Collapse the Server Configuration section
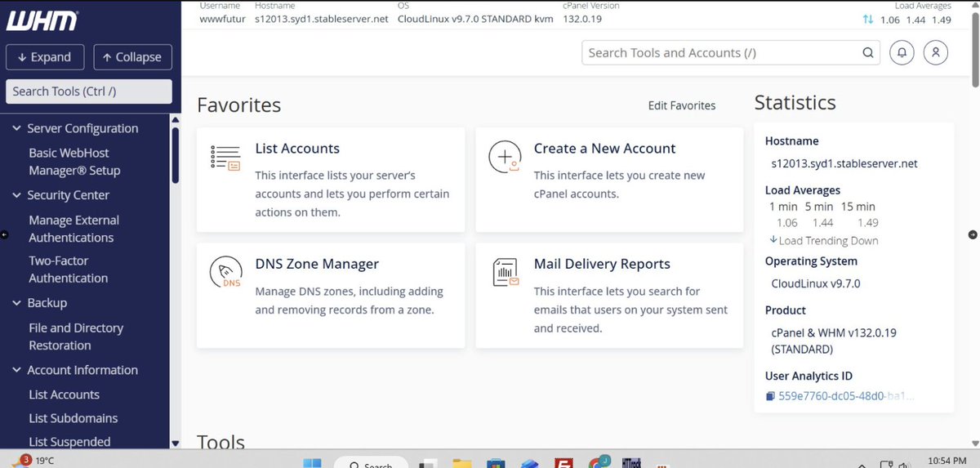Image resolution: width=980 pixels, height=468 pixels. click(x=18, y=128)
